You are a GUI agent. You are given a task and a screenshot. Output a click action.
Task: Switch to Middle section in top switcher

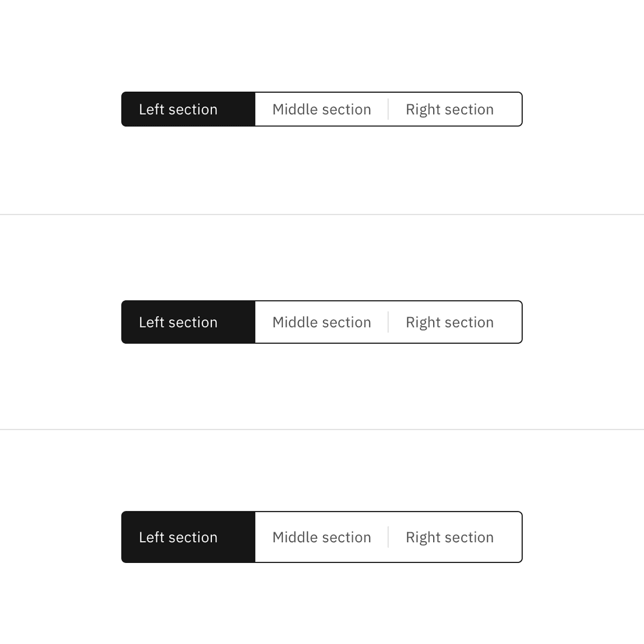pyautogui.click(x=321, y=110)
